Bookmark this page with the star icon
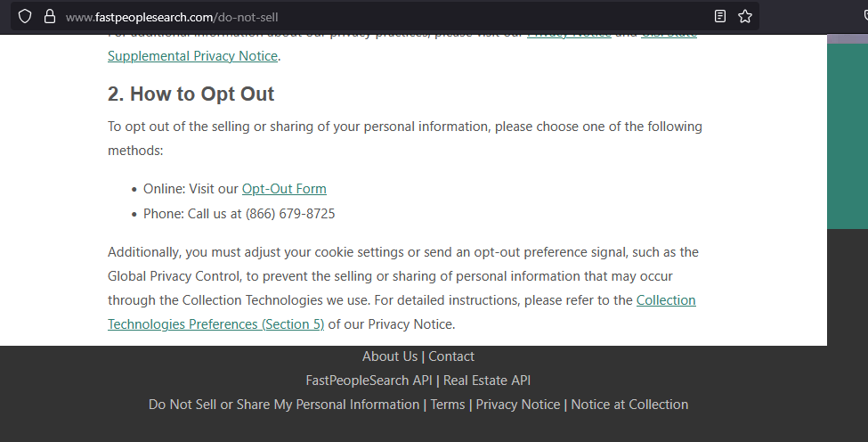Screen dimensions: 868x442 tap(745, 17)
